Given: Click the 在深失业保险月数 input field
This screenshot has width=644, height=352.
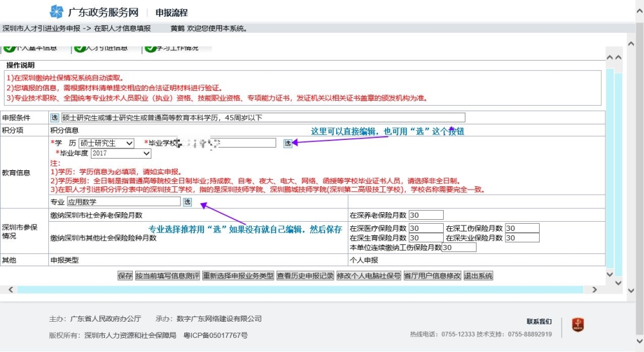Looking at the screenshot, I should point(522,238).
